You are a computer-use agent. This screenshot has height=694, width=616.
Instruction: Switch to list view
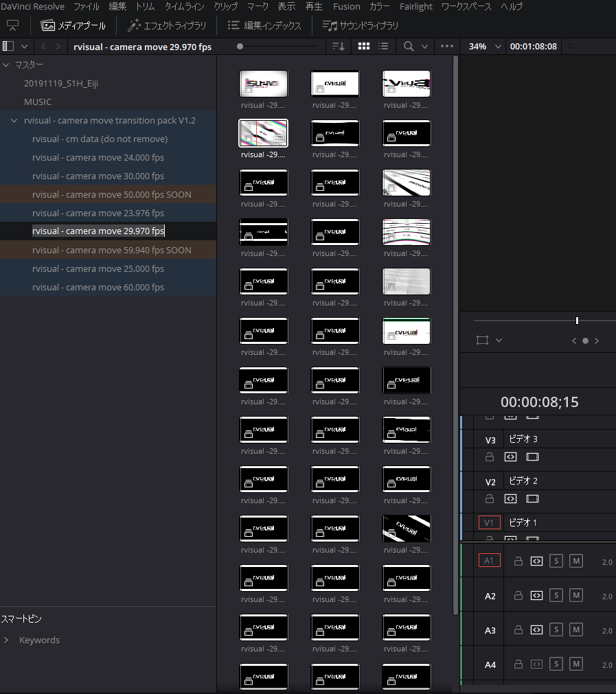click(x=383, y=46)
